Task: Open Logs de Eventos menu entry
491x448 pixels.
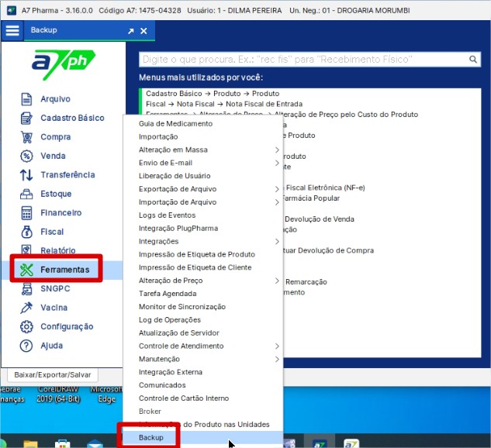Action: tap(167, 215)
